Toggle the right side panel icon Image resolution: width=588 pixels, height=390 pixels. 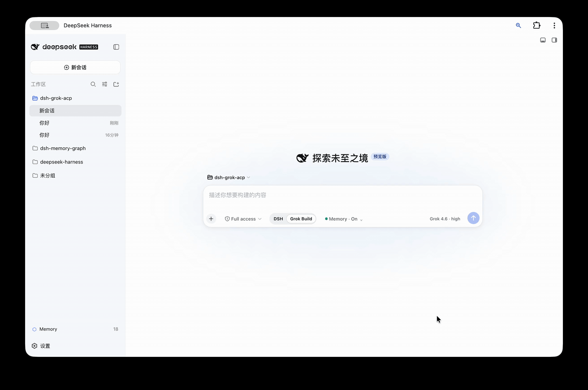point(554,40)
